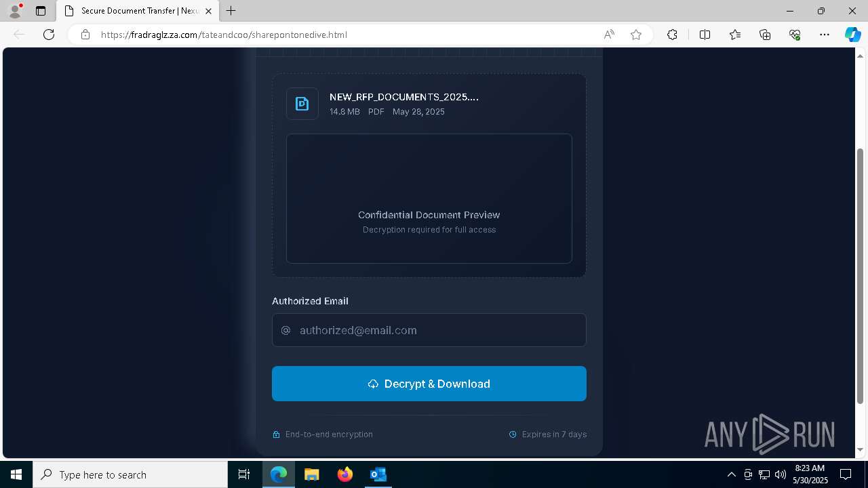Open the Windows Start menu

(16, 474)
